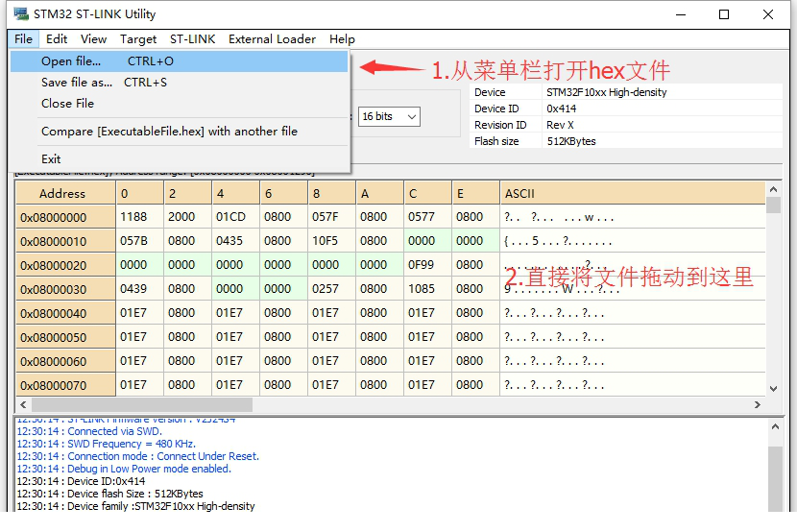Viewport: 797px width, 532px height.
Task: Minimize the ST-LINK Utility window
Action: [681, 14]
